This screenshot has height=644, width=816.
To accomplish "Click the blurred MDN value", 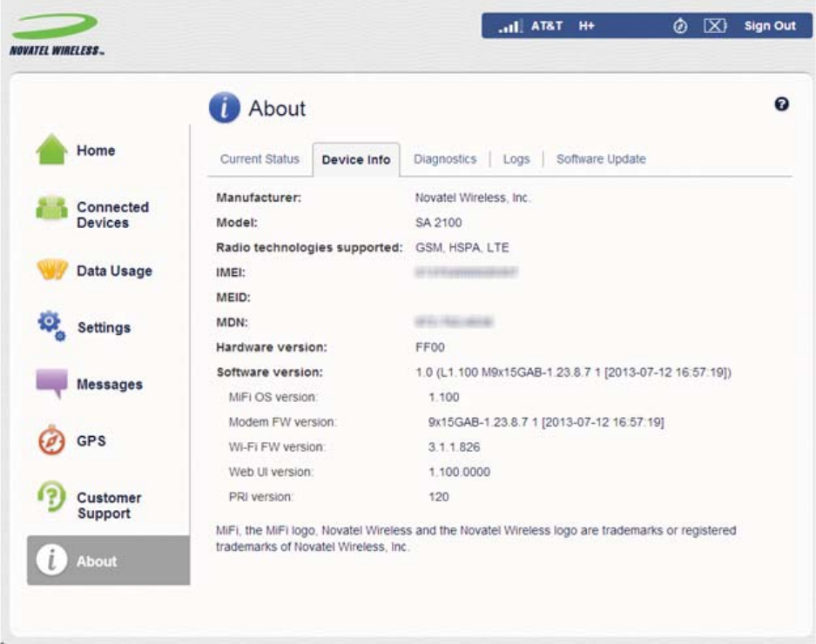I will [x=454, y=322].
